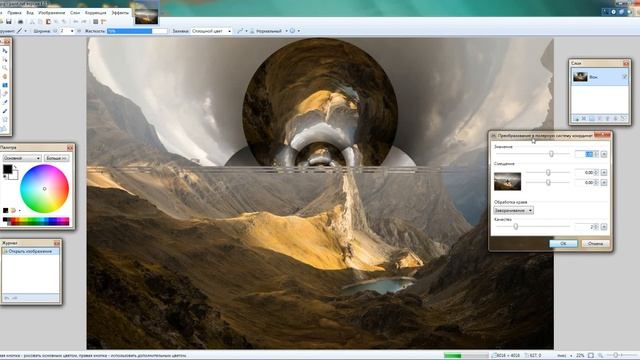Click the Cut scissors icon
The width and height of the screenshot is (640, 360).
32,22
